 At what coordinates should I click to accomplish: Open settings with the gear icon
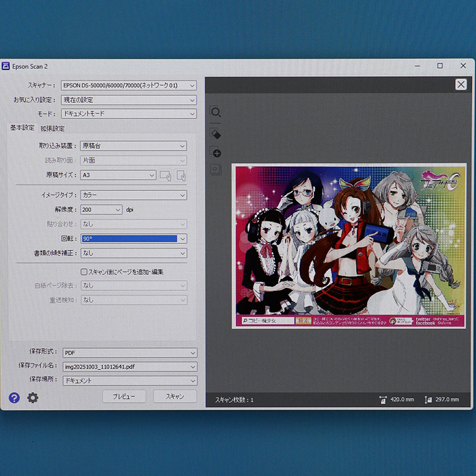coord(33,397)
